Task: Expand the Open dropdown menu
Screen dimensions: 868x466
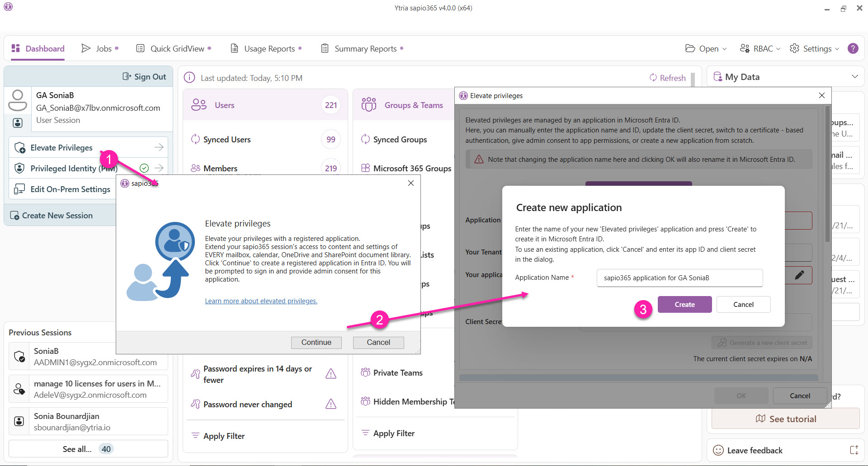Action: tap(706, 48)
